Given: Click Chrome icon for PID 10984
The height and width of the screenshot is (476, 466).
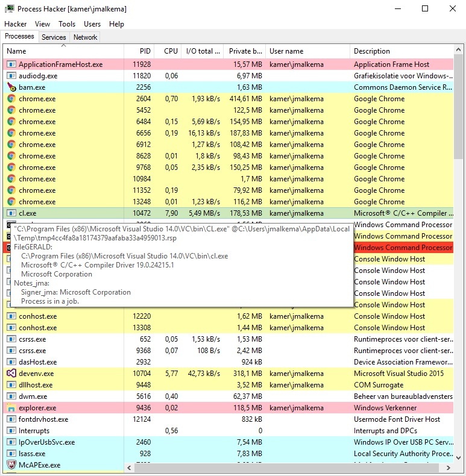Looking at the screenshot, I should click(x=11, y=179).
